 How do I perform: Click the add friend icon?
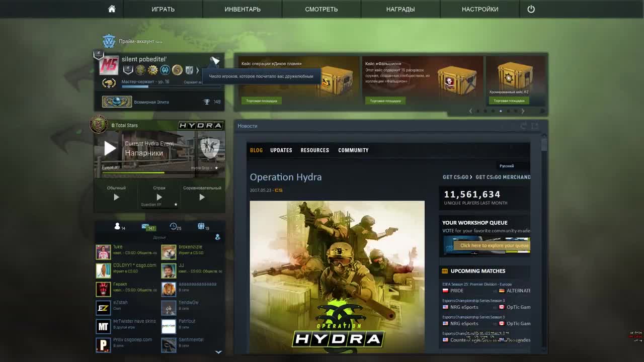(x=217, y=237)
